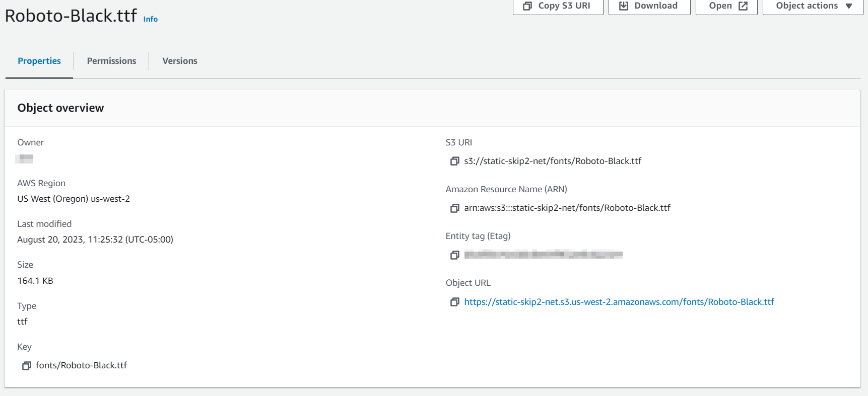Select the arn:aws:s3 ARN text

tap(567, 208)
